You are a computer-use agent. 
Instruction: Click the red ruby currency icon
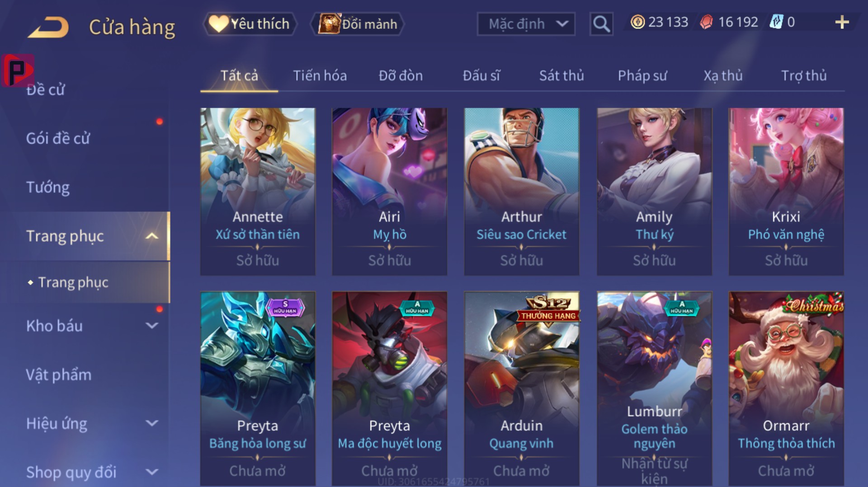point(706,22)
